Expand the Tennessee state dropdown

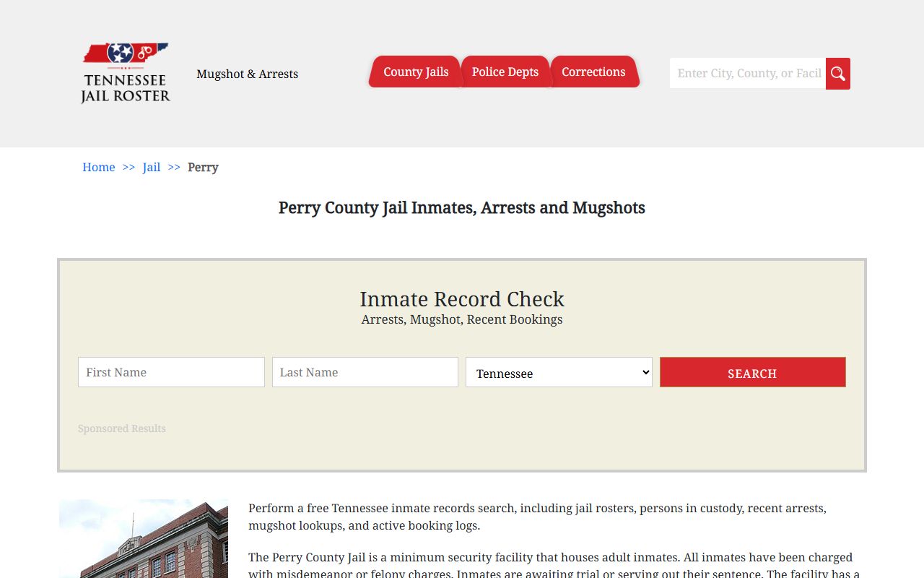tap(559, 372)
